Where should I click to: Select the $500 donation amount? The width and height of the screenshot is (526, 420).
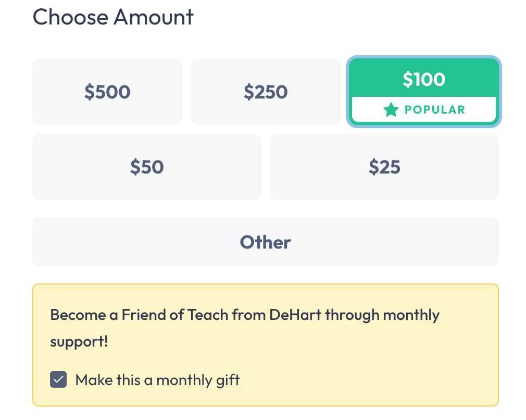point(107,92)
